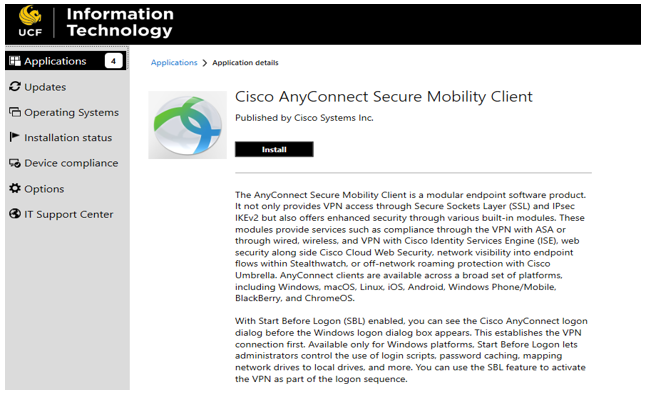Open the Applications sidebar menu item
The width and height of the screenshot is (646, 403).
point(66,61)
